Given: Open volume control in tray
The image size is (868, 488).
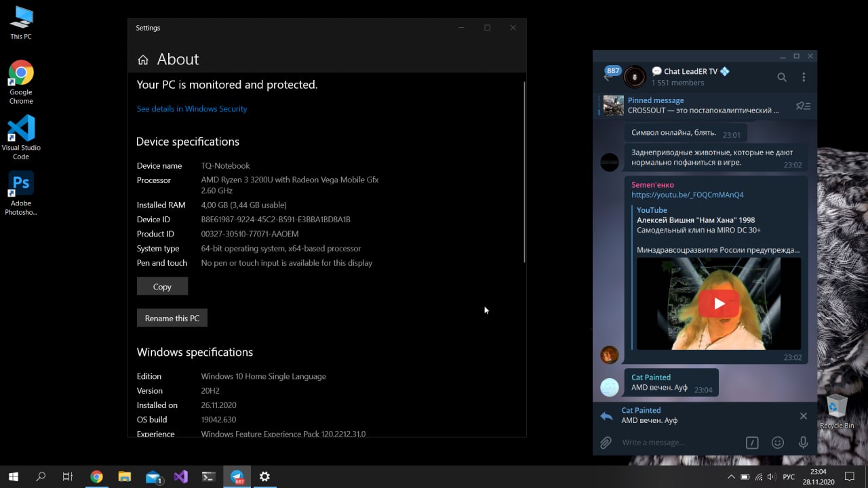Looking at the screenshot, I should 772,477.
